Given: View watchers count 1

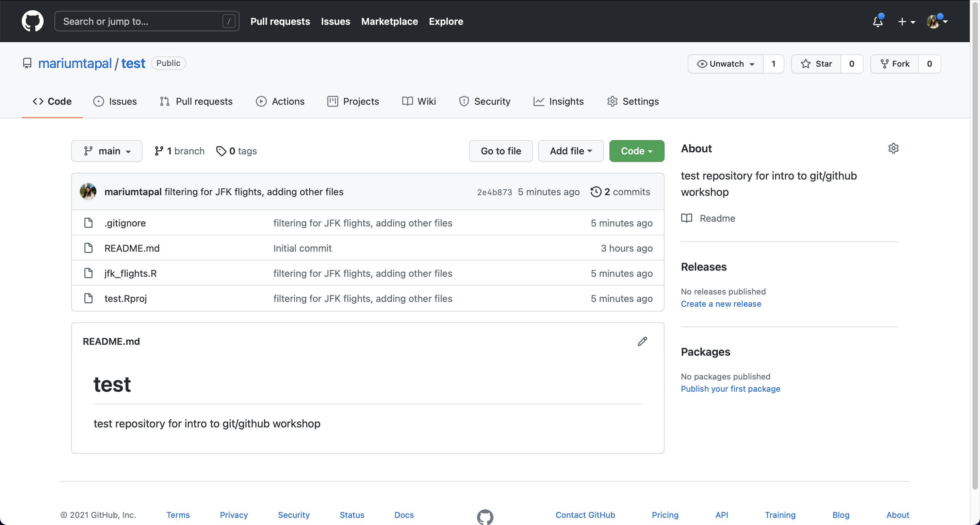Looking at the screenshot, I should (773, 64).
